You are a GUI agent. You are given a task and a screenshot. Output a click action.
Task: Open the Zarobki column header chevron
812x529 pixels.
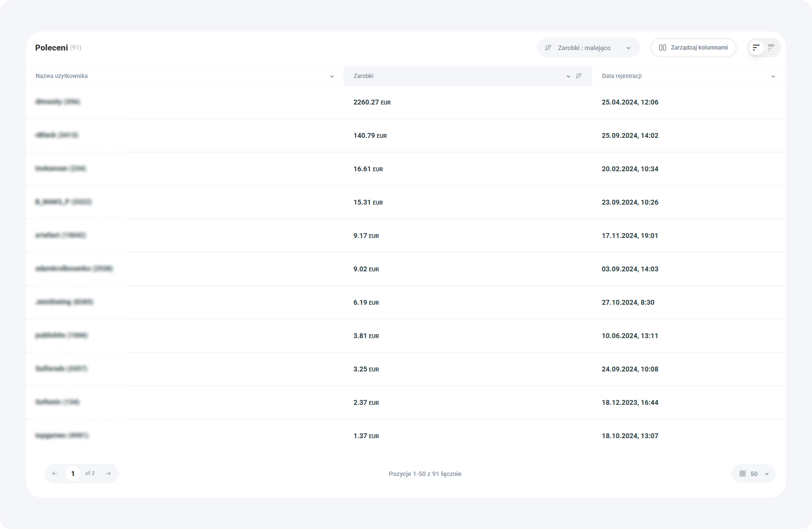(568, 77)
